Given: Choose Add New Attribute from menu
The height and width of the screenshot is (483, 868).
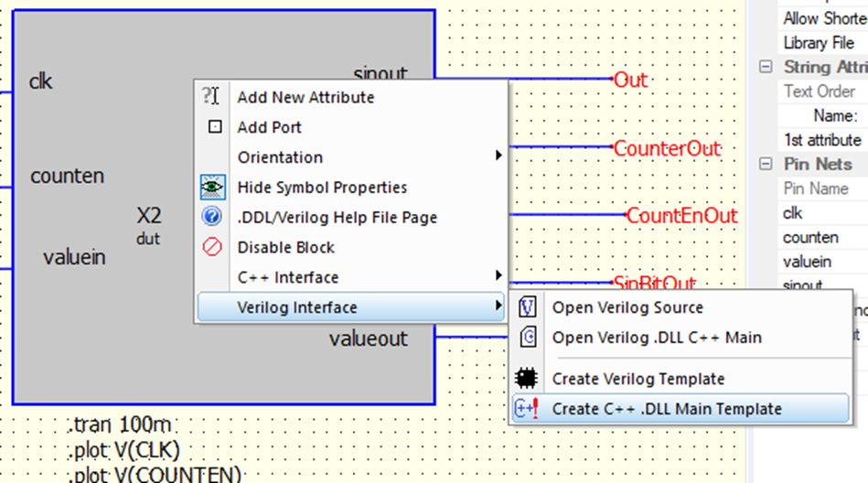Looking at the screenshot, I should (x=350, y=97).
